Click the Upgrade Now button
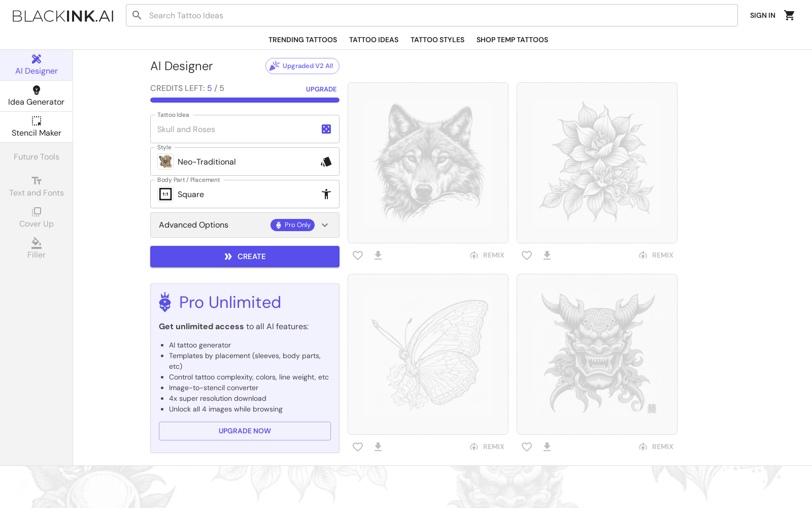 click(x=245, y=431)
